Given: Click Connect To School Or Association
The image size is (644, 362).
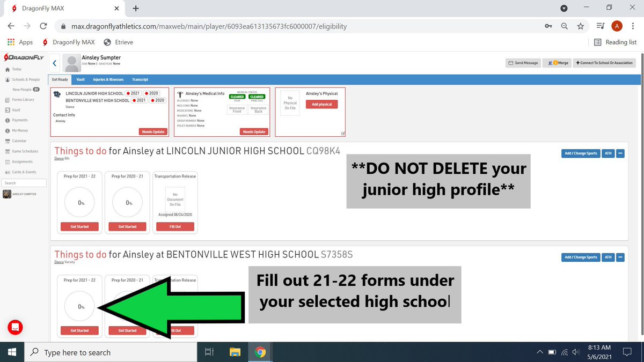Looking at the screenshot, I should (x=604, y=63).
